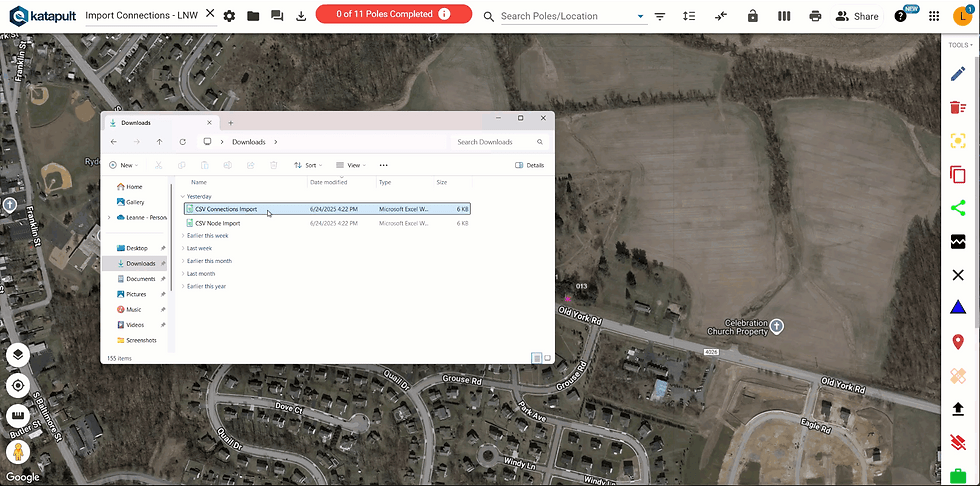Select the blue triangle tool
Image resolution: width=980 pixels, height=486 pixels.
coord(958,307)
